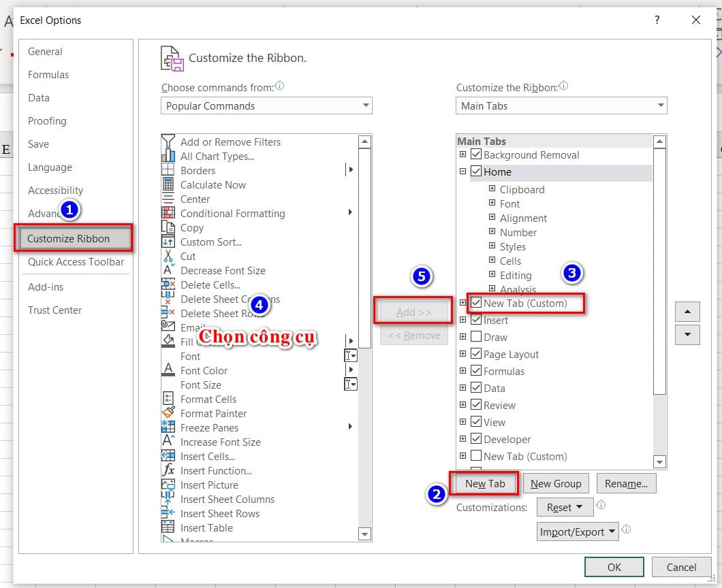Uncheck the Home tab checkbox
Screen dimensions: 722x588
point(477,171)
